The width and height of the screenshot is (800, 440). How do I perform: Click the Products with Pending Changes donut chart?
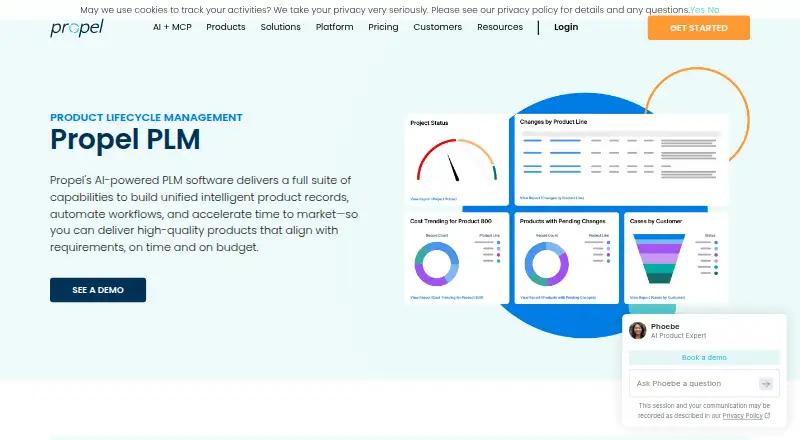tap(546, 263)
